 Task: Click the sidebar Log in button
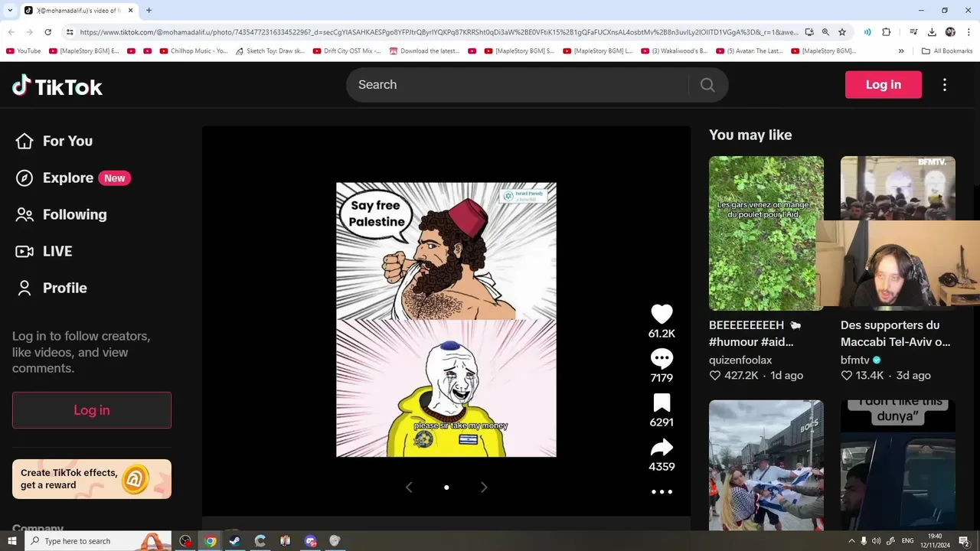coord(92,410)
